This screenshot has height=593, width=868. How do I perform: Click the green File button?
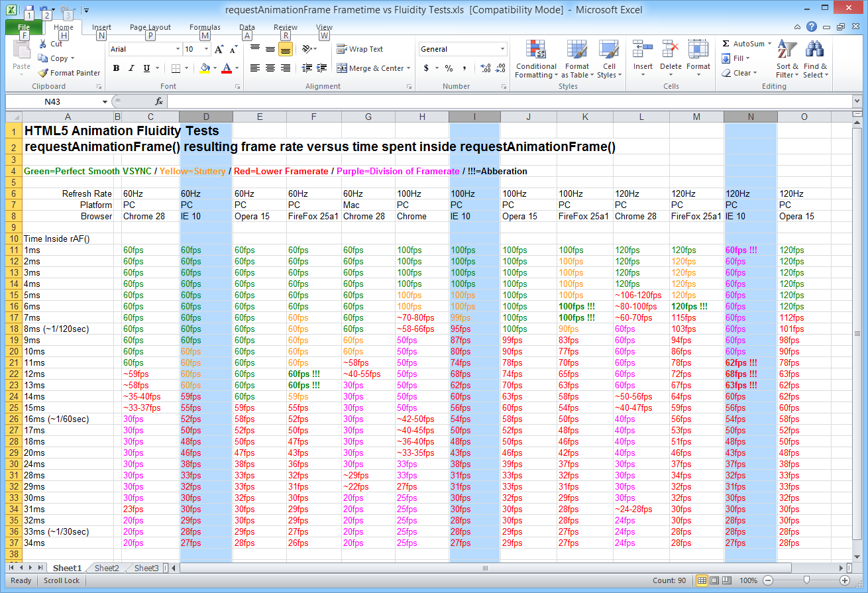tap(24, 27)
